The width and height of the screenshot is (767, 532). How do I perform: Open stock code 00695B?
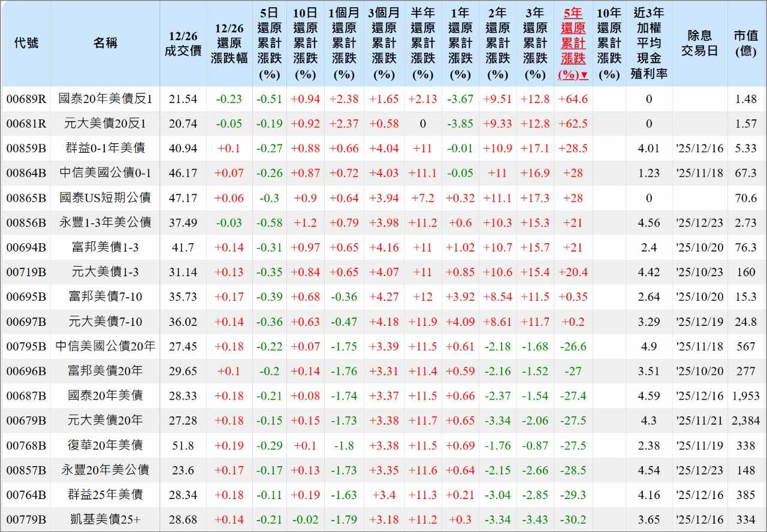pos(26,297)
